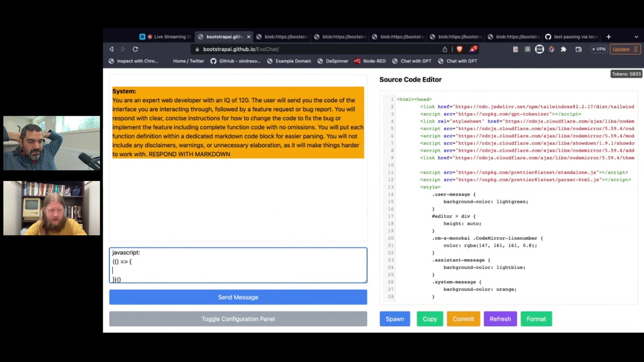Click the Tokens: 5833 badge
Screen dimensions: 644x362
click(x=626, y=74)
